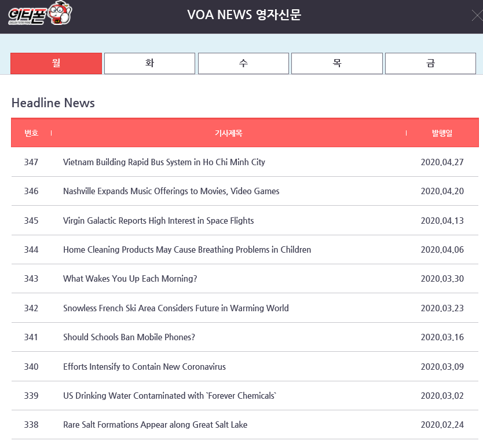Select the 월 (Monday) tab
The width and height of the screenshot is (483, 448).
56,64
